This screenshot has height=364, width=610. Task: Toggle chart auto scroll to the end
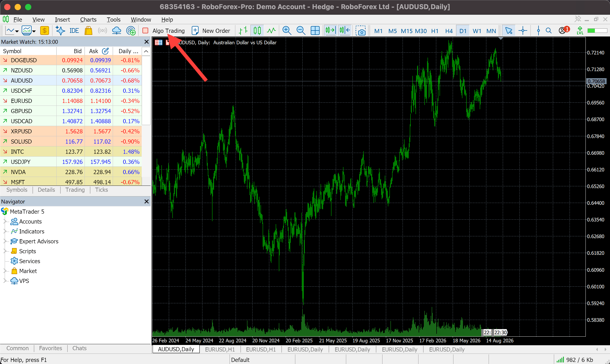point(330,31)
